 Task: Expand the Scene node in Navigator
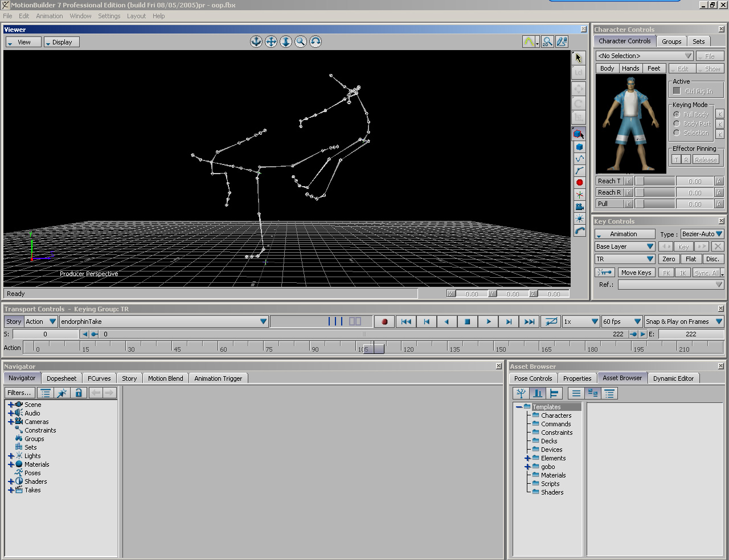click(x=11, y=405)
